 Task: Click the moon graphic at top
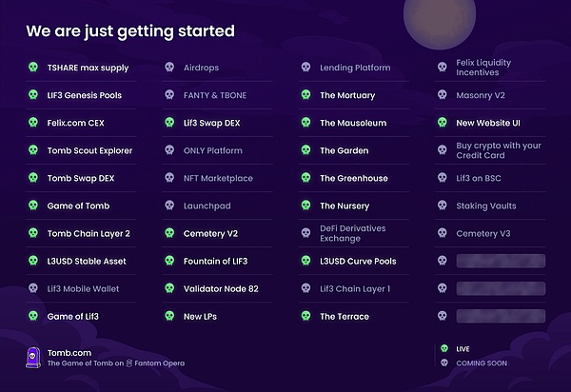click(440, 20)
